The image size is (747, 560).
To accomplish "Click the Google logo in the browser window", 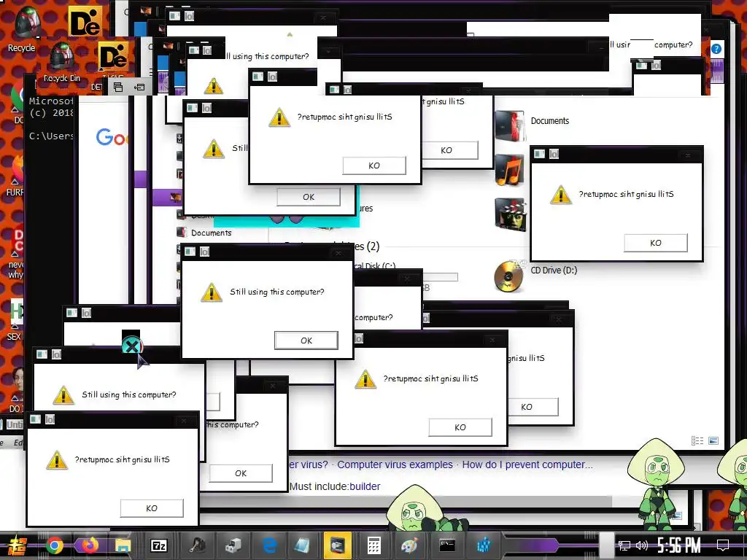I will tap(112, 137).
